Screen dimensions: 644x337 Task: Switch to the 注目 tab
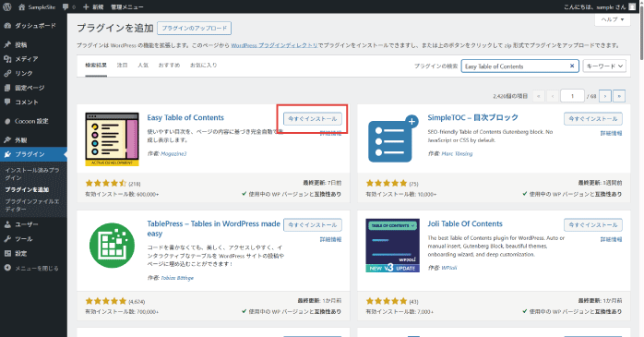click(x=122, y=66)
